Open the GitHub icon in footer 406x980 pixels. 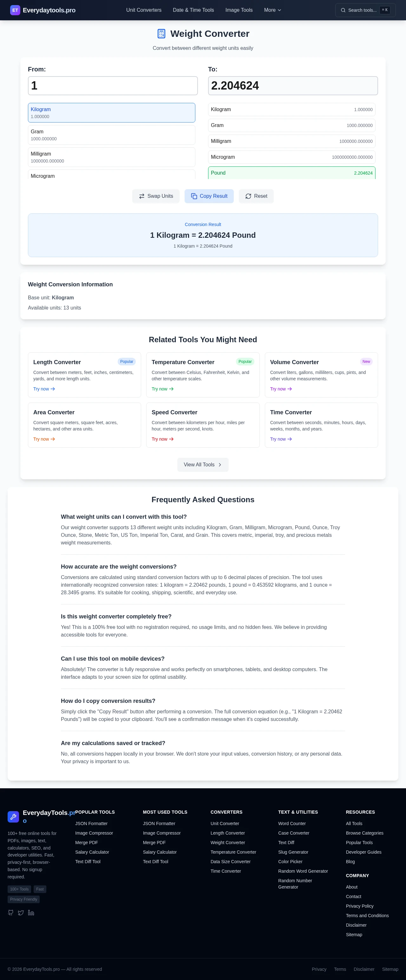[x=11, y=913]
